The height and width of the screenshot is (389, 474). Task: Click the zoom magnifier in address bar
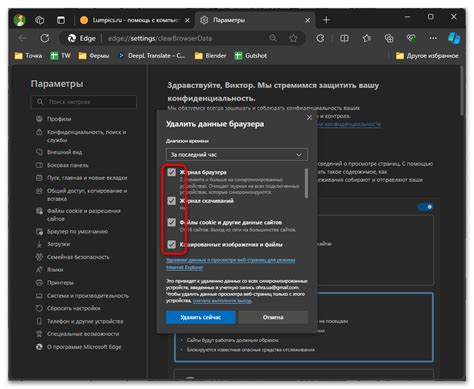(273, 38)
